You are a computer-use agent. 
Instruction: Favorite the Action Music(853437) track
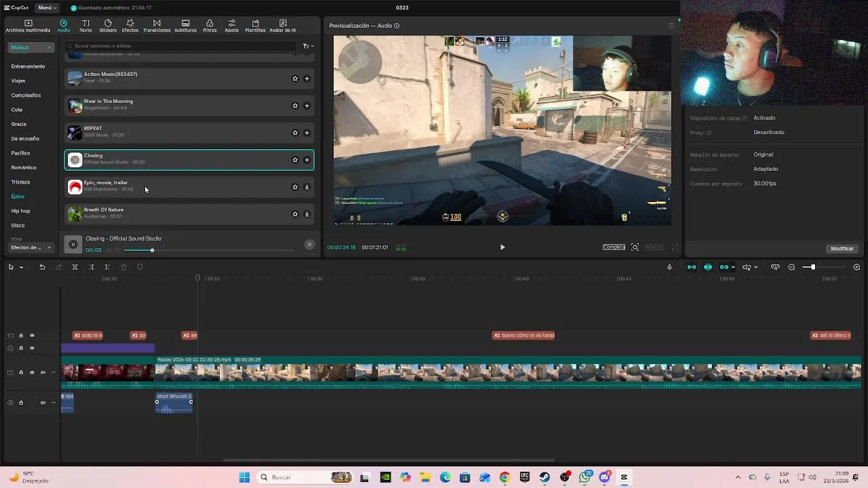[295, 79]
